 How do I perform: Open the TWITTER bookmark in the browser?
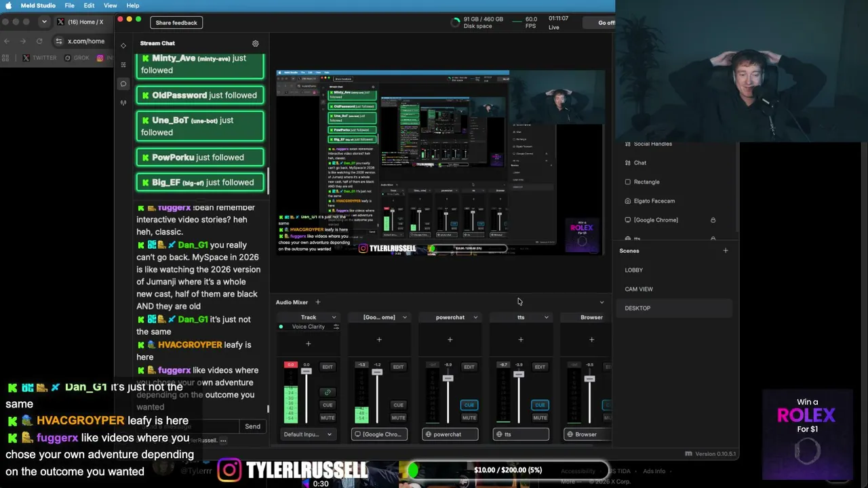point(39,58)
